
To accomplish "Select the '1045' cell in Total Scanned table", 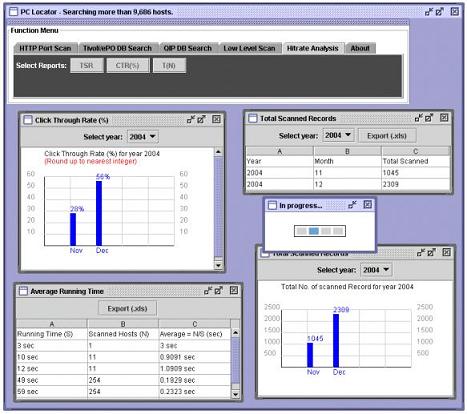I will click(x=416, y=173).
